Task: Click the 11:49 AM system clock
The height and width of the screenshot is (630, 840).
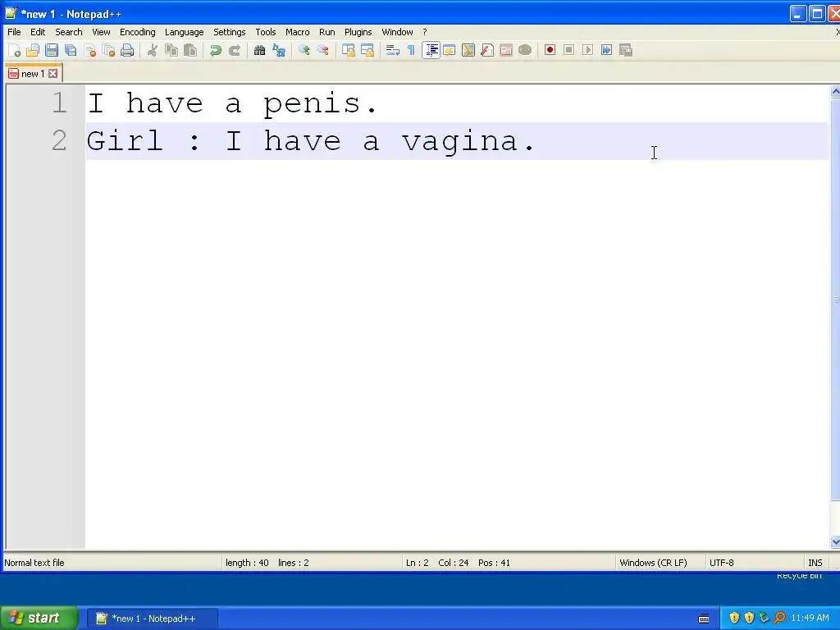Action: coord(810,619)
